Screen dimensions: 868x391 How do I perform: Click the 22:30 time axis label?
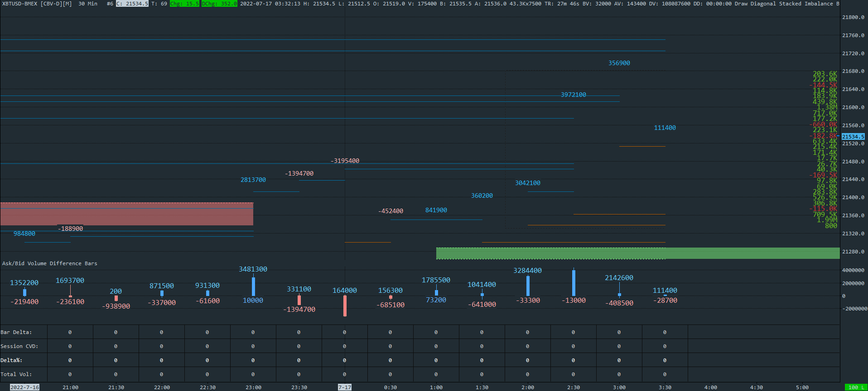pyautogui.click(x=207, y=387)
